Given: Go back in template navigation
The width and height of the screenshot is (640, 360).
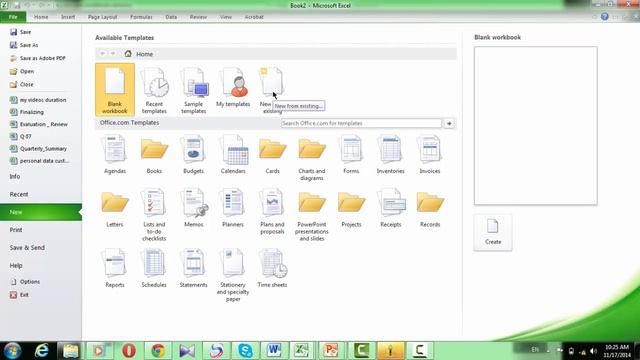Looking at the screenshot, I should tap(102, 53).
